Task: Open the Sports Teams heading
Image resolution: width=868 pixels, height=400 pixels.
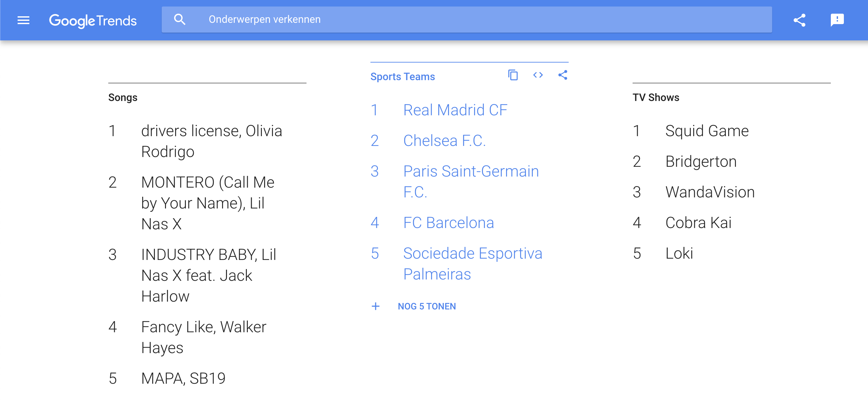Action: tap(403, 77)
